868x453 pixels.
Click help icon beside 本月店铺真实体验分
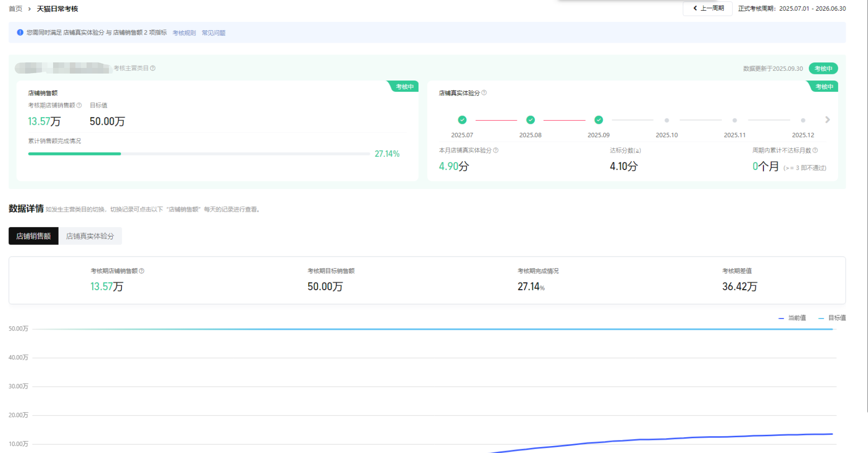[496, 150]
